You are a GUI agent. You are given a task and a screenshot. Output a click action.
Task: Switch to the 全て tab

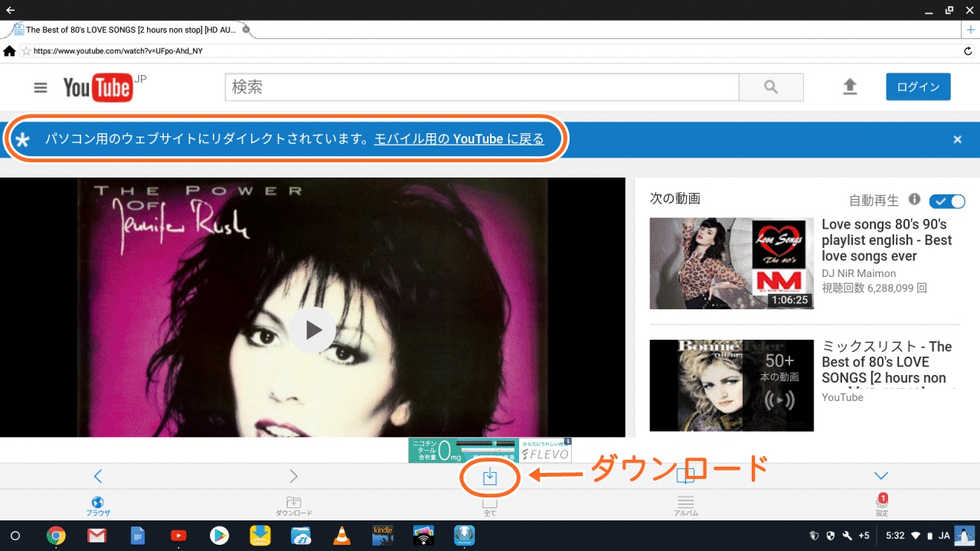(490, 507)
